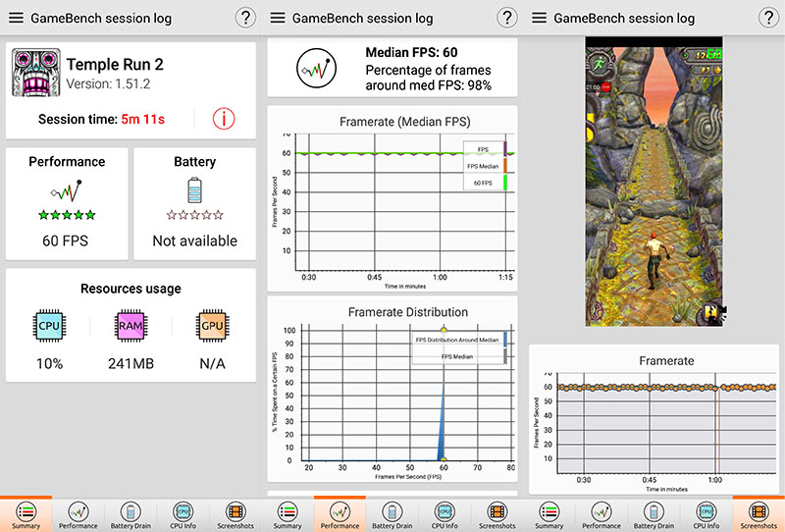Select Screenshots tab in middle panel

(497, 515)
